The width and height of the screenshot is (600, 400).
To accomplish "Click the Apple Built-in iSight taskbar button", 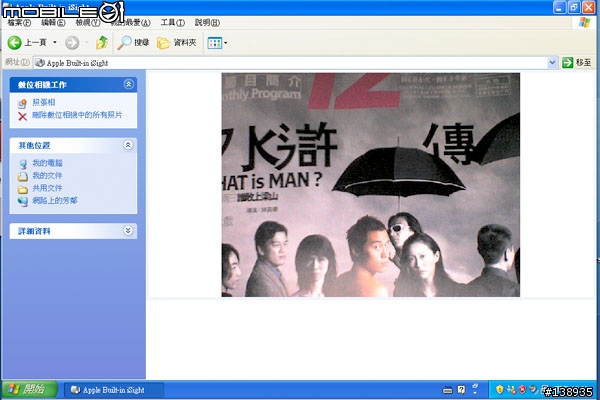I will click(x=114, y=390).
